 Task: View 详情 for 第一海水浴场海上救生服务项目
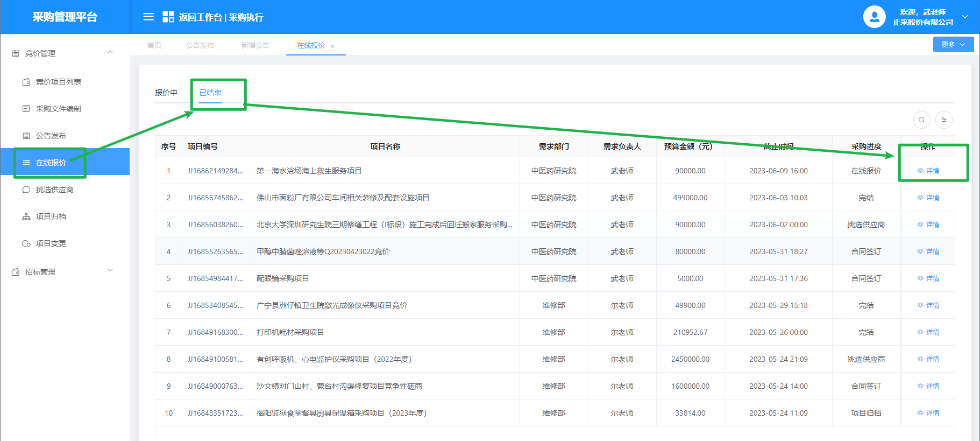pyautogui.click(x=928, y=171)
